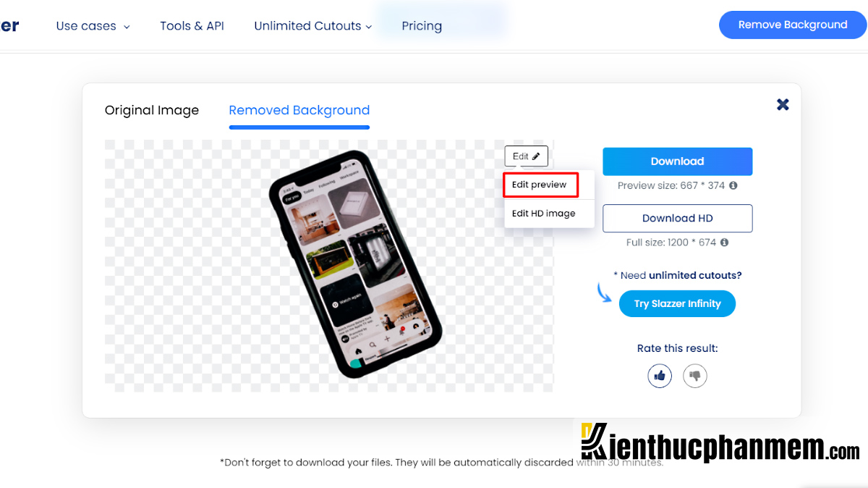Click info icon beside Preview size
The image size is (868, 488).
point(733,185)
